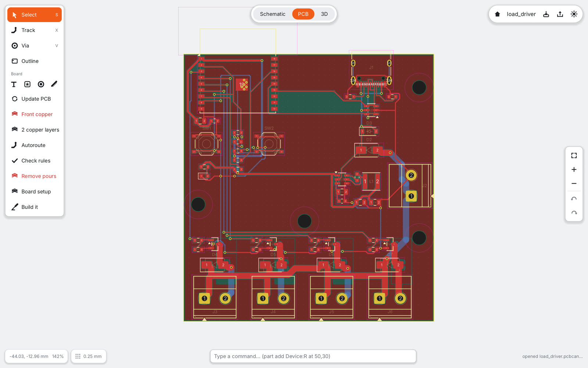Click the opened load_driver status message
588x368 pixels.
[x=552, y=356]
